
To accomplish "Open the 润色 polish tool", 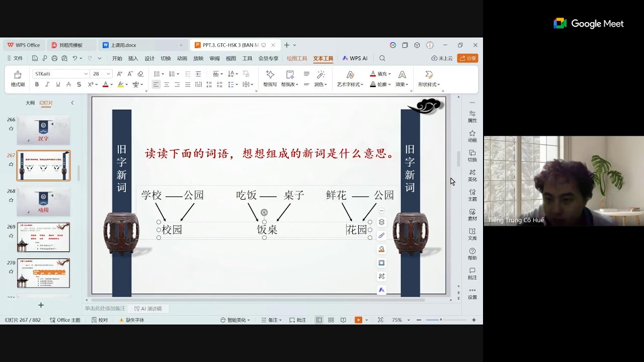I will pos(320,79).
